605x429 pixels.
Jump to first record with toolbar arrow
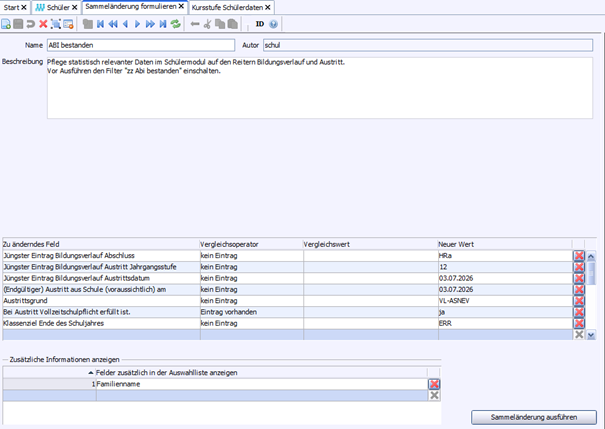100,23
